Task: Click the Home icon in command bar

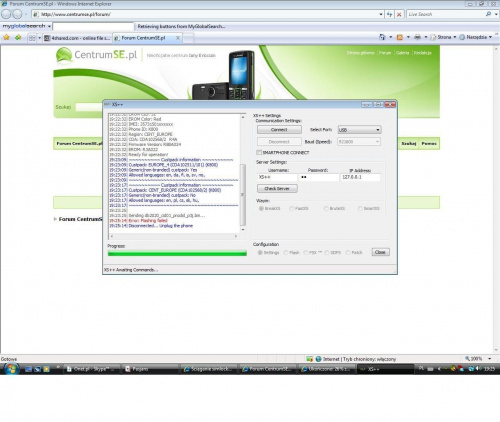Action: coord(382,37)
